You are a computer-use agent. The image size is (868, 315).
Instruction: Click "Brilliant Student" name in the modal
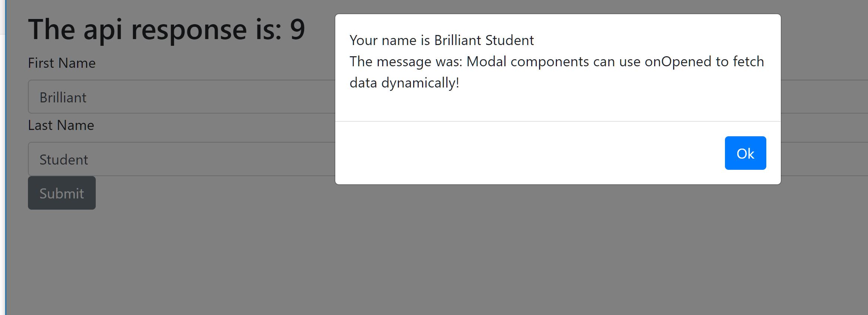click(484, 40)
